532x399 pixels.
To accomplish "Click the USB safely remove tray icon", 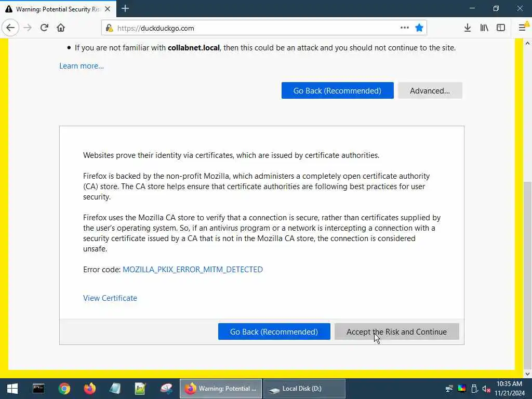I will [474, 389].
